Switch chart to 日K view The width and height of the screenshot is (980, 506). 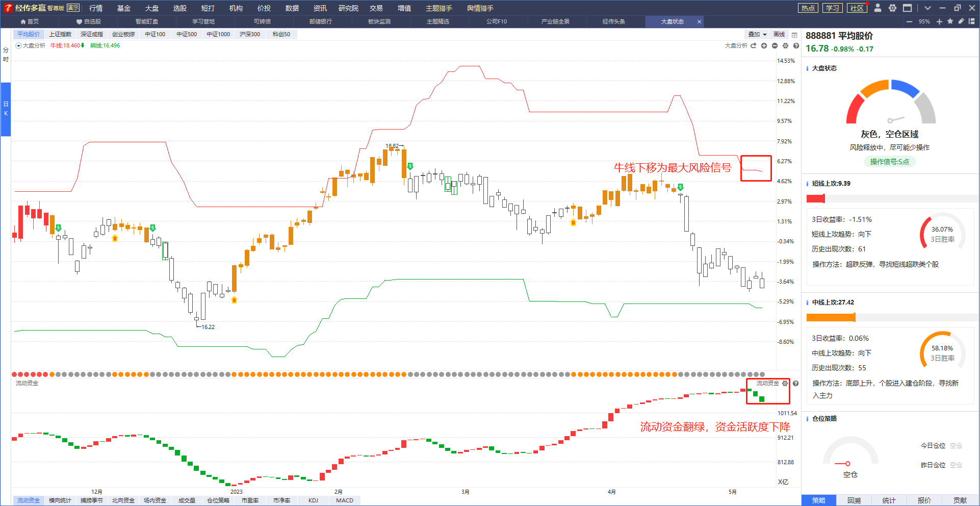point(6,109)
